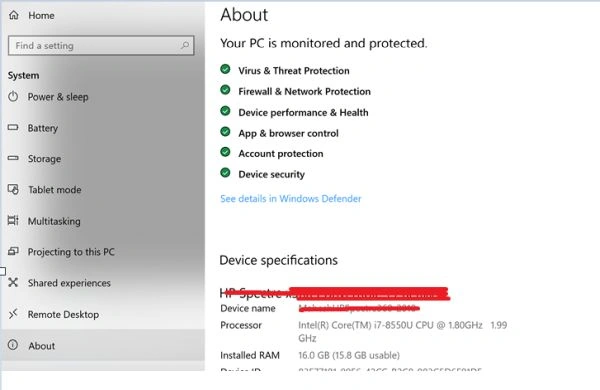This screenshot has width=600, height=390.
Task: Click the Power & sleep icon
Action: [x=13, y=96]
